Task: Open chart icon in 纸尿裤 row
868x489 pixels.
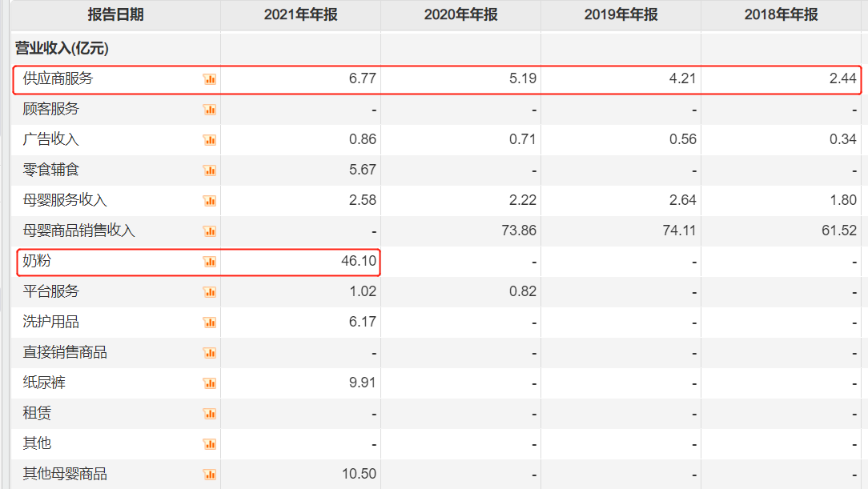Action: pyautogui.click(x=210, y=383)
